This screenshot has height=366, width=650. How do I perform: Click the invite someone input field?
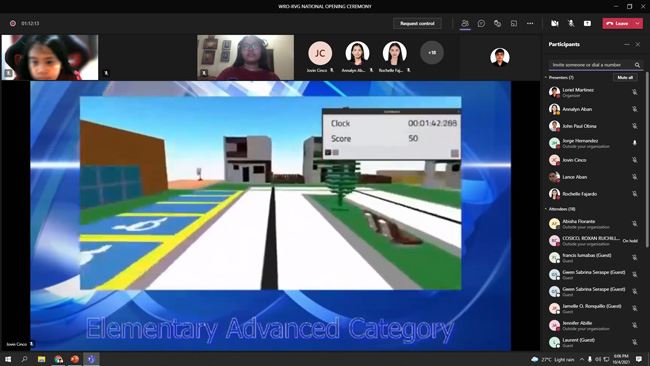click(x=591, y=65)
